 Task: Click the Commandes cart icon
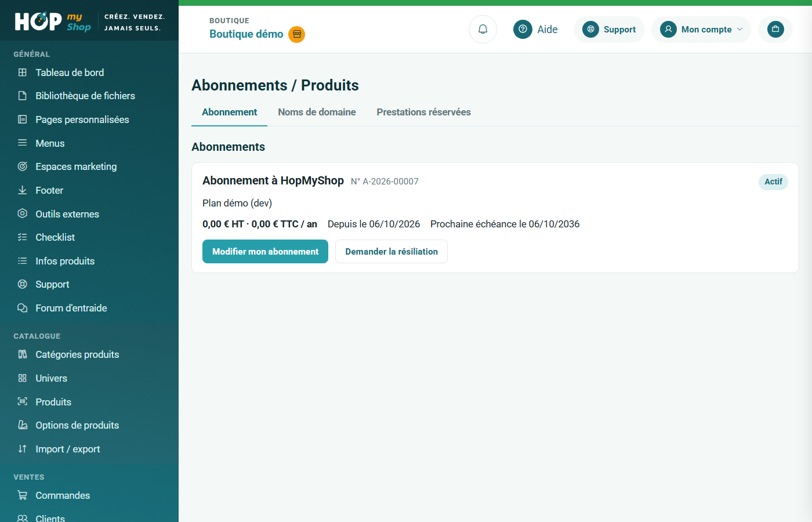tap(23, 495)
